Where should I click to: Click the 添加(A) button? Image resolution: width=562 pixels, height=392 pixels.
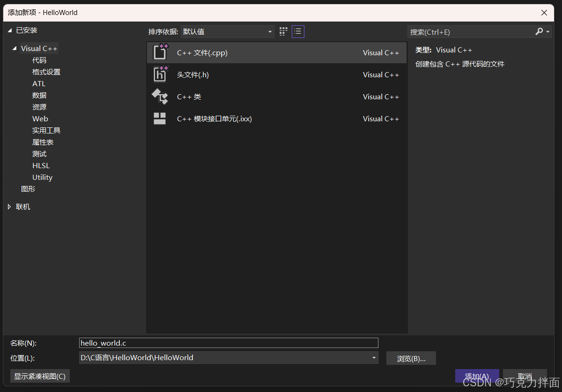pos(477,377)
